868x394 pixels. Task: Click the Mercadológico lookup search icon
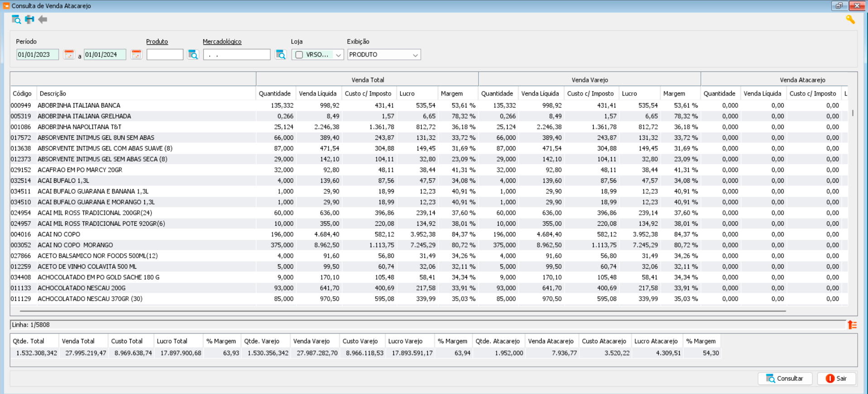click(281, 55)
